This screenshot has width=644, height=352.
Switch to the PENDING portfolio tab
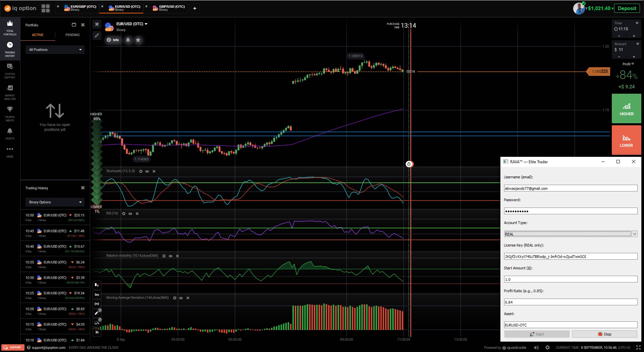tap(72, 35)
